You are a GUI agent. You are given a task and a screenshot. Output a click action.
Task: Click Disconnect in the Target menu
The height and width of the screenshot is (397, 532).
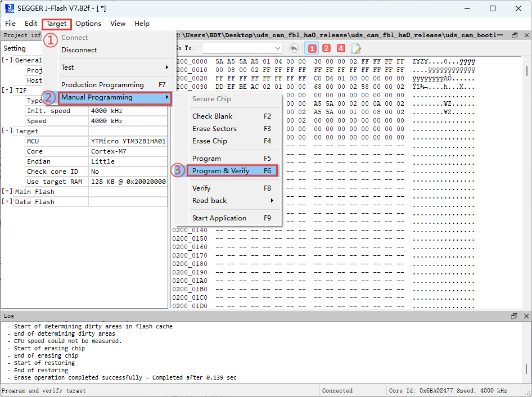tap(79, 50)
